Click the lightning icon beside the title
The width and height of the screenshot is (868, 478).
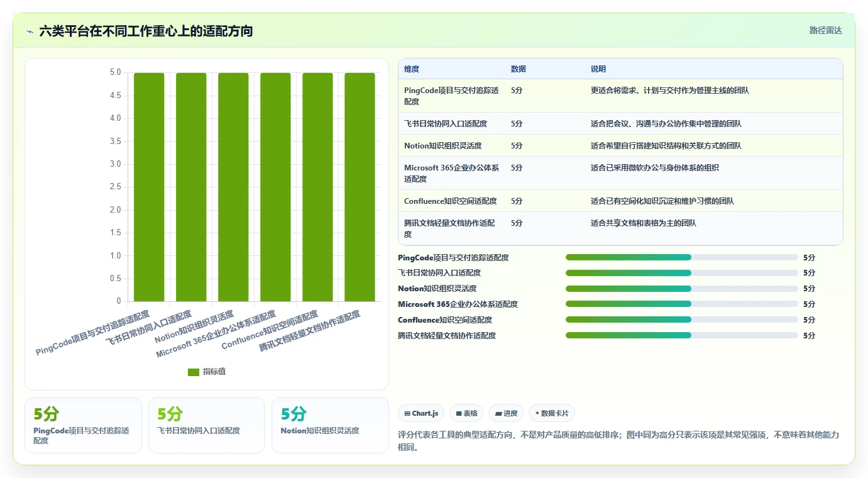[30, 31]
